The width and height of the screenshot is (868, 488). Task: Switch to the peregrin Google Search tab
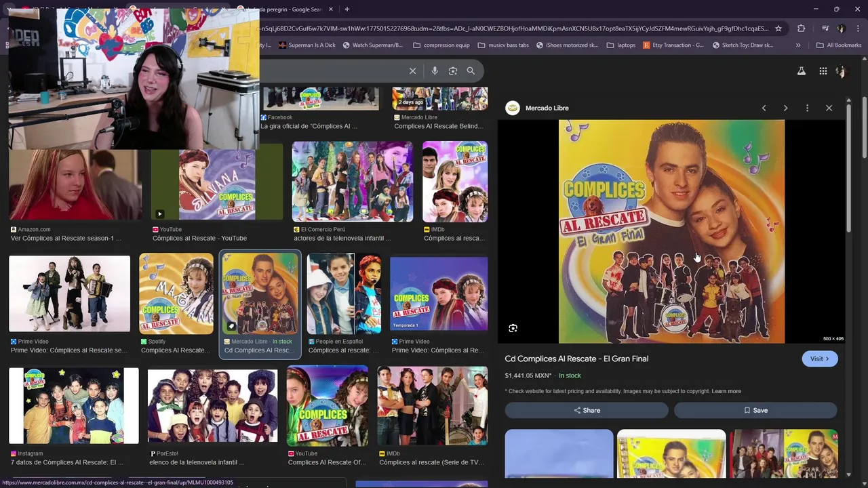(x=286, y=9)
